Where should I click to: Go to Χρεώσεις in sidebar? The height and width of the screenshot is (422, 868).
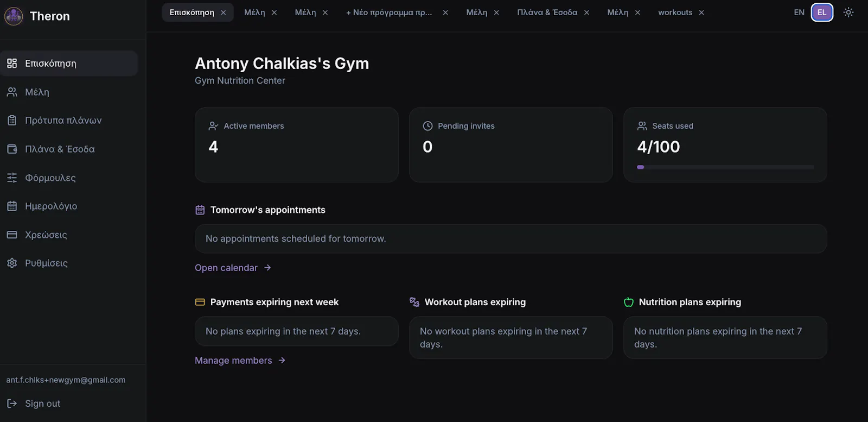tap(69, 235)
